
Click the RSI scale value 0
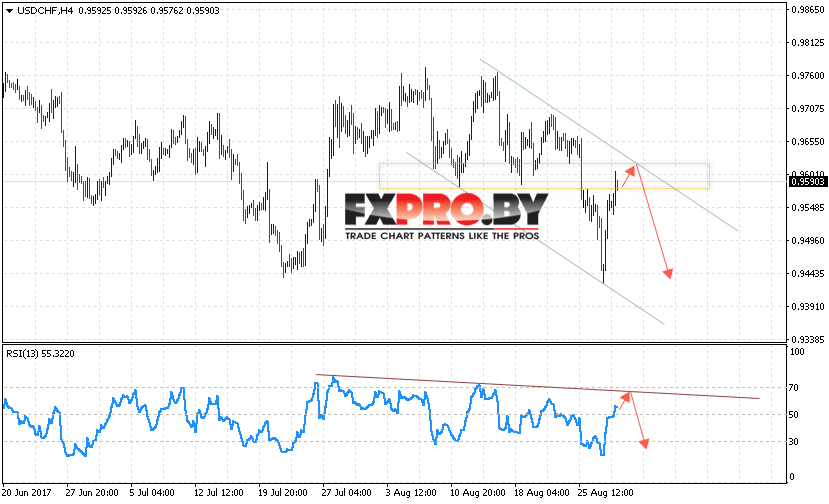(791, 476)
